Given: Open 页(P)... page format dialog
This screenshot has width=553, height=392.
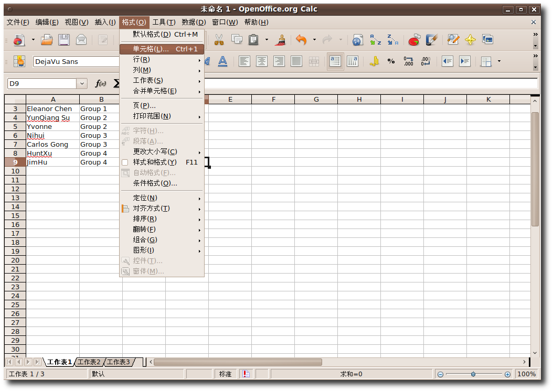Looking at the screenshot, I should click(x=162, y=106).
